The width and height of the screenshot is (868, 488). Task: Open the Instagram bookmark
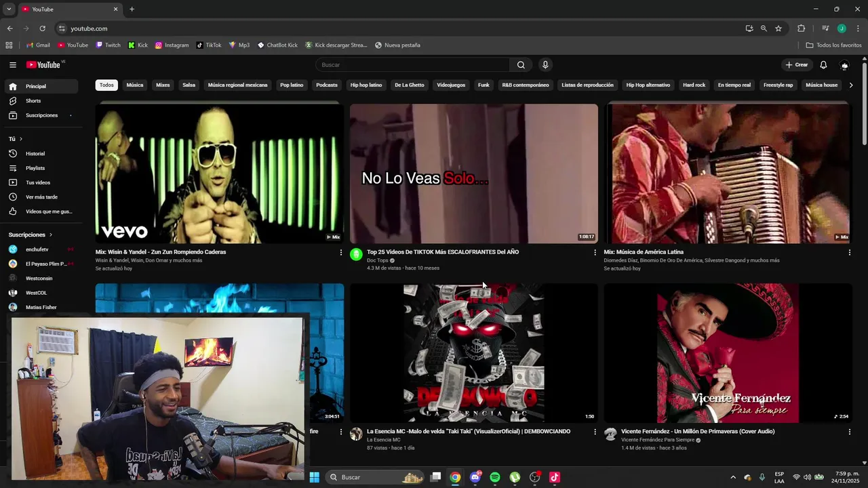(x=172, y=45)
